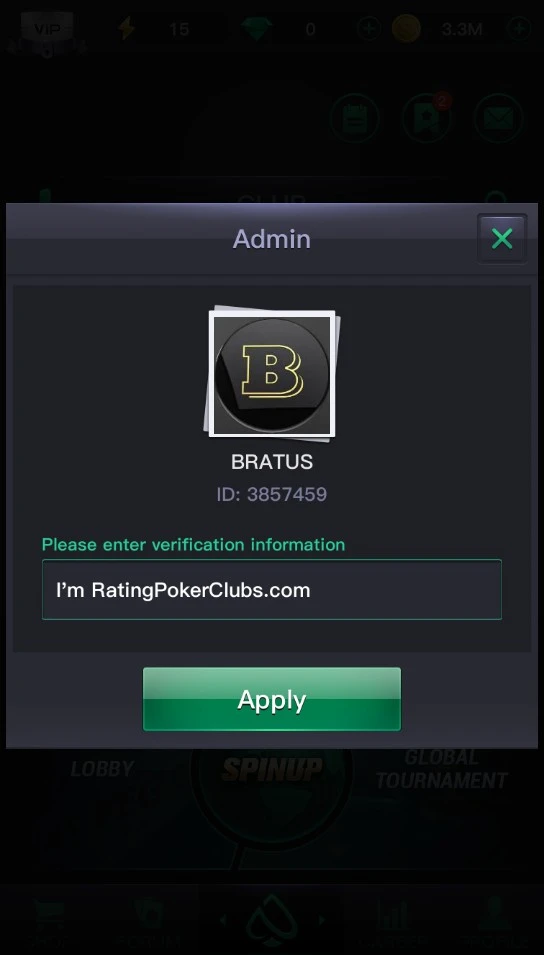Open the SPINUP game mode
The height and width of the screenshot is (955, 544).
pos(272,769)
